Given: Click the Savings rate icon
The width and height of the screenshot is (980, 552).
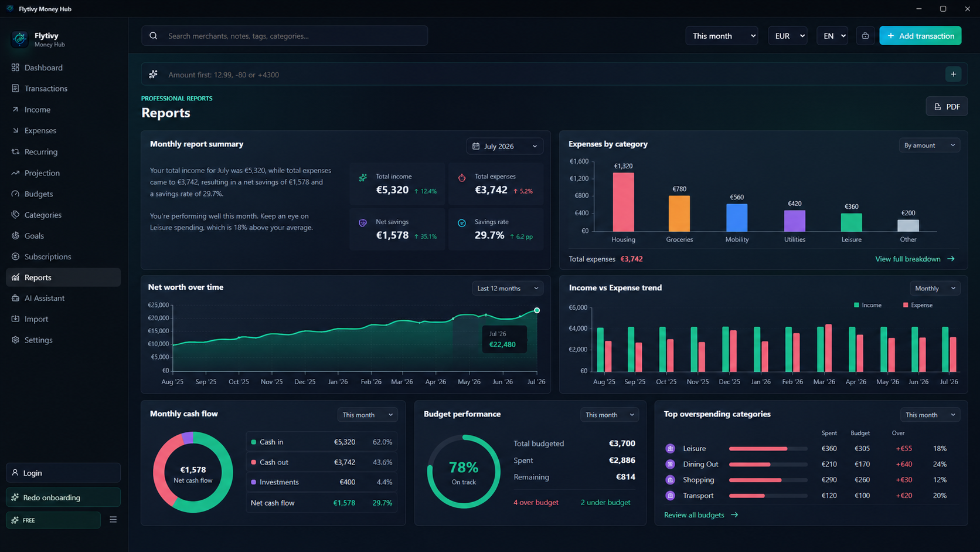Looking at the screenshot, I should pyautogui.click(x=462, y=223).
